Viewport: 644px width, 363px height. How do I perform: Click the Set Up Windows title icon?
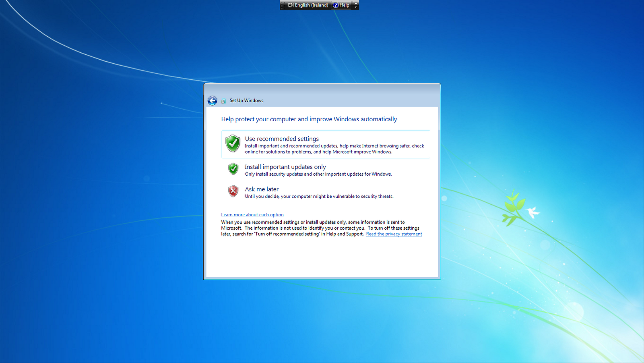[x=223, y=101]
